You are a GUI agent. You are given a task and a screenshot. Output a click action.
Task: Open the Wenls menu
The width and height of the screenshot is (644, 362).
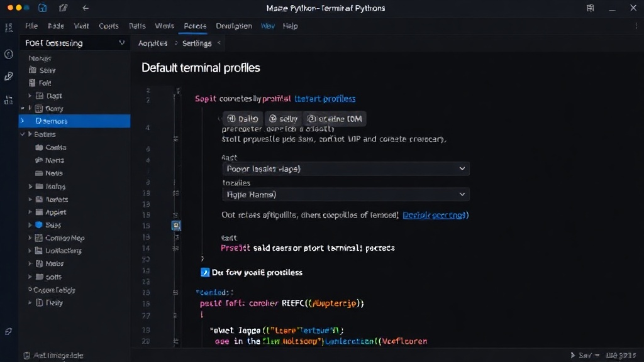point(164,26)
